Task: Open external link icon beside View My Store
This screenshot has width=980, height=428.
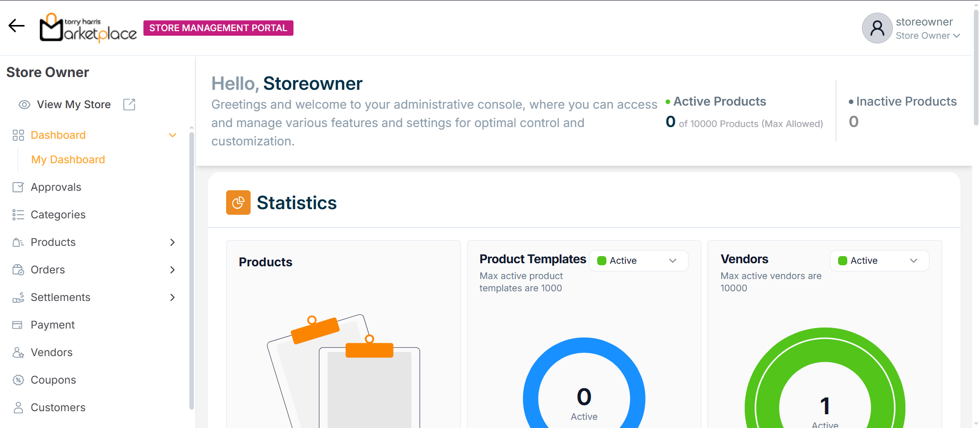Action: (129, 105)
